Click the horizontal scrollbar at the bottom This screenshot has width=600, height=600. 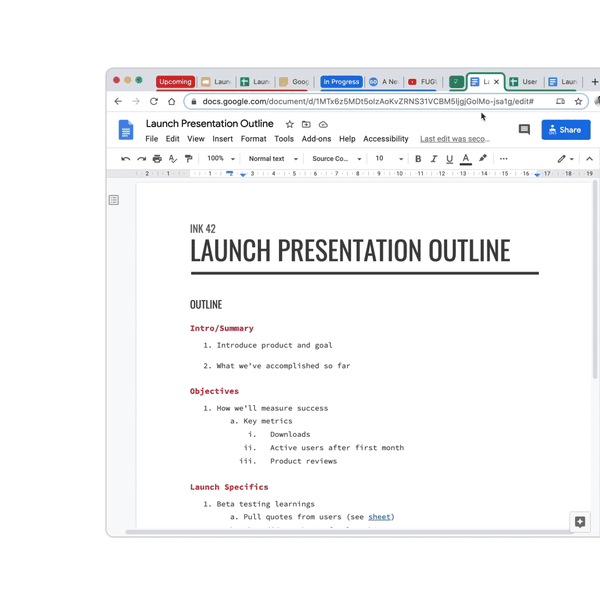click(x=348, y=532)
